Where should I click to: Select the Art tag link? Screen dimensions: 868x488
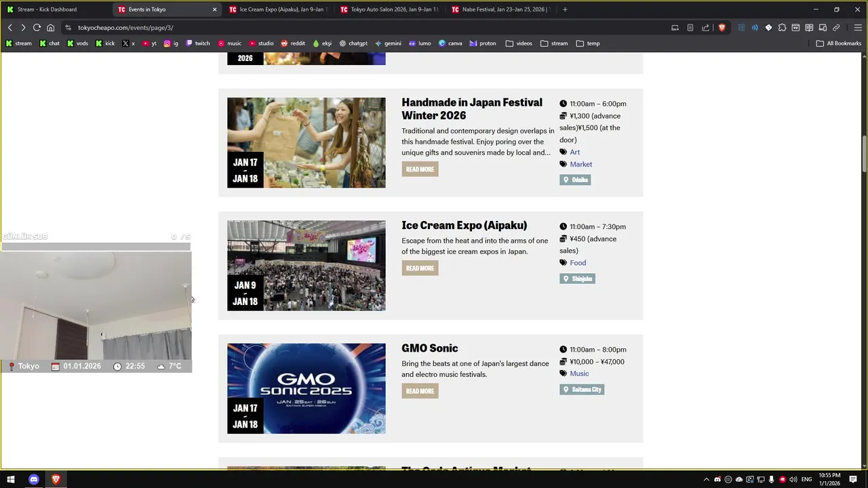point(574,152)
